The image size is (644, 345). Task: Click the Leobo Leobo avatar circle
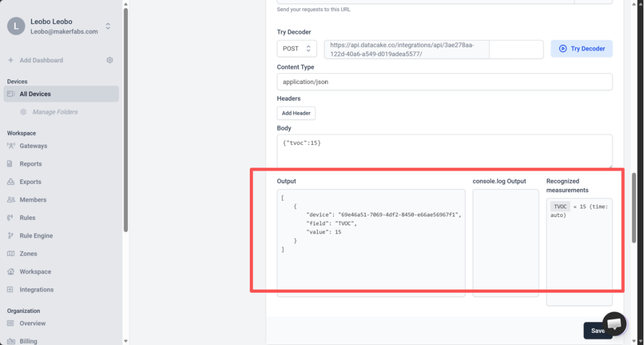[16, 26]
